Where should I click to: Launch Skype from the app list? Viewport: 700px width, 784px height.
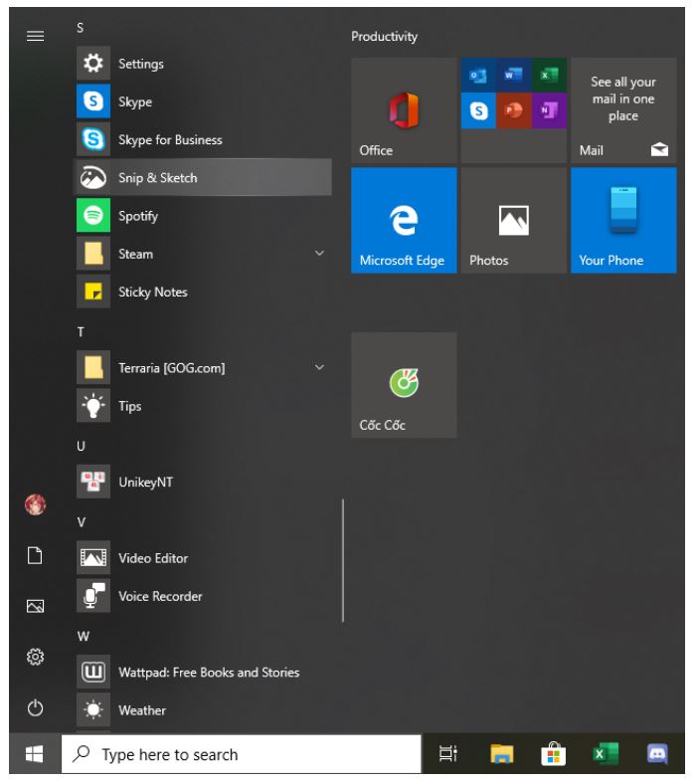[x=203, y=102]
